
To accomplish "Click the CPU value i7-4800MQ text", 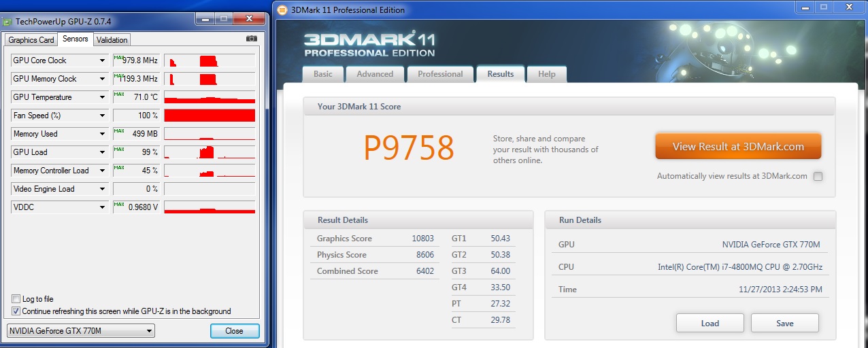I will 739,267.
